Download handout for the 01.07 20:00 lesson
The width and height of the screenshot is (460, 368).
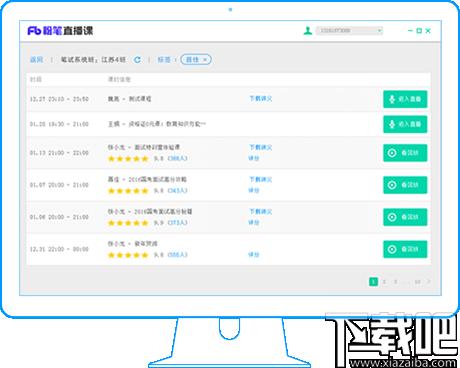tap(261, 179)
